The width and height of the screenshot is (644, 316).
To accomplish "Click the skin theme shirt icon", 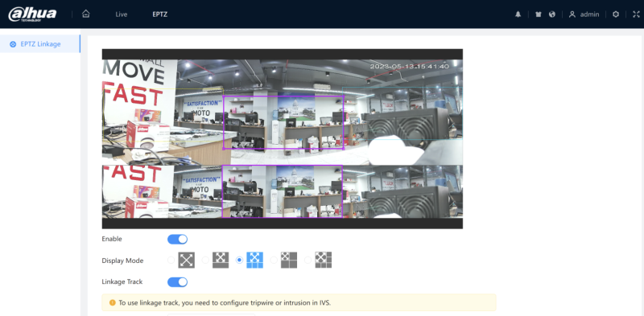I will (x=539, y=14).
